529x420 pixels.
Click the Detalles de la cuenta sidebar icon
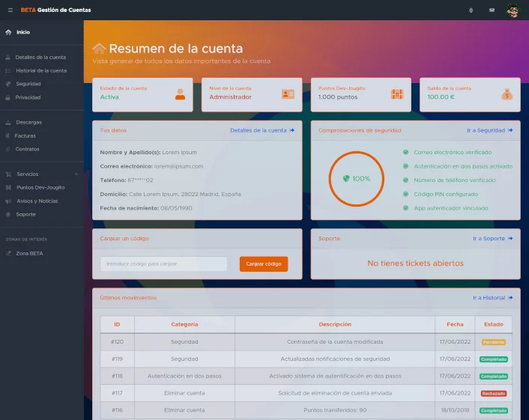click(x=7, y=58)
